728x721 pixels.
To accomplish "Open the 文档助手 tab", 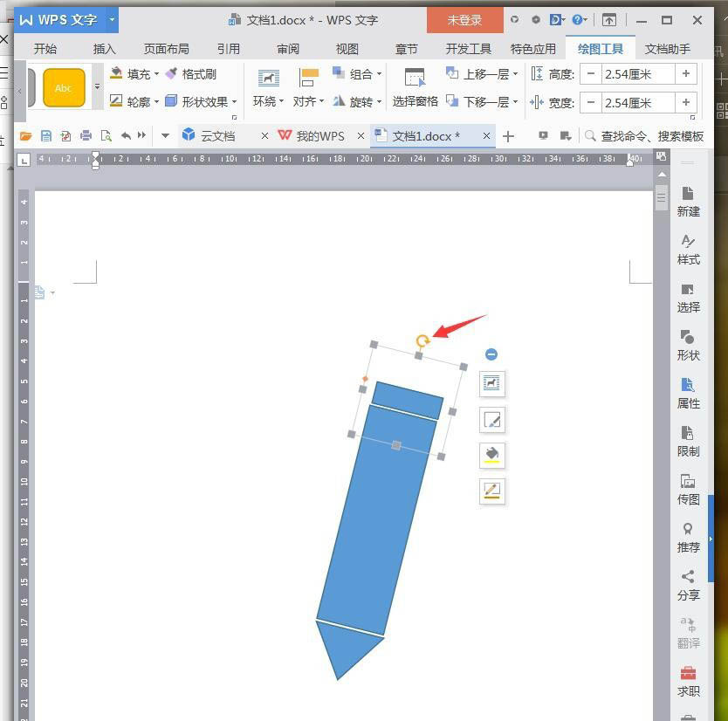I will [x=667, y=49].
